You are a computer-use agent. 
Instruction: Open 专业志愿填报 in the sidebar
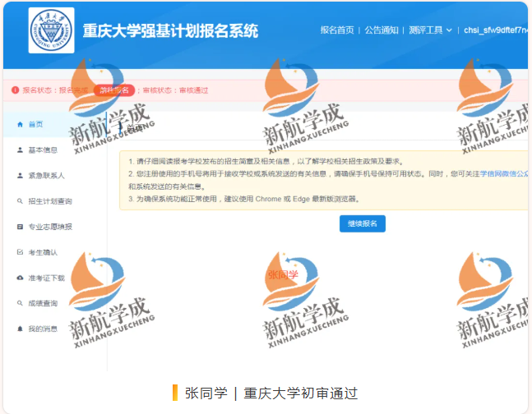50,227
